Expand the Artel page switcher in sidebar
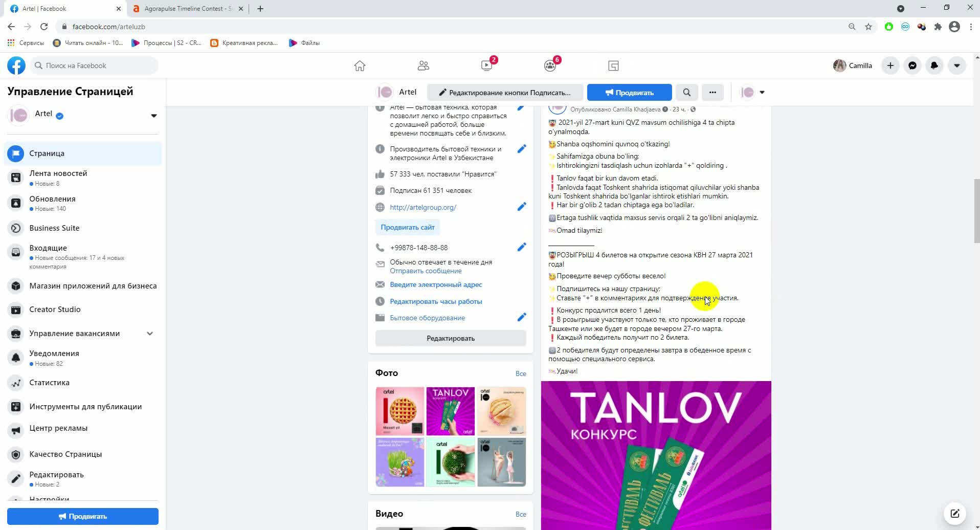Image resolution: width=980 pixels, height=530 pixels. (153, 116)
